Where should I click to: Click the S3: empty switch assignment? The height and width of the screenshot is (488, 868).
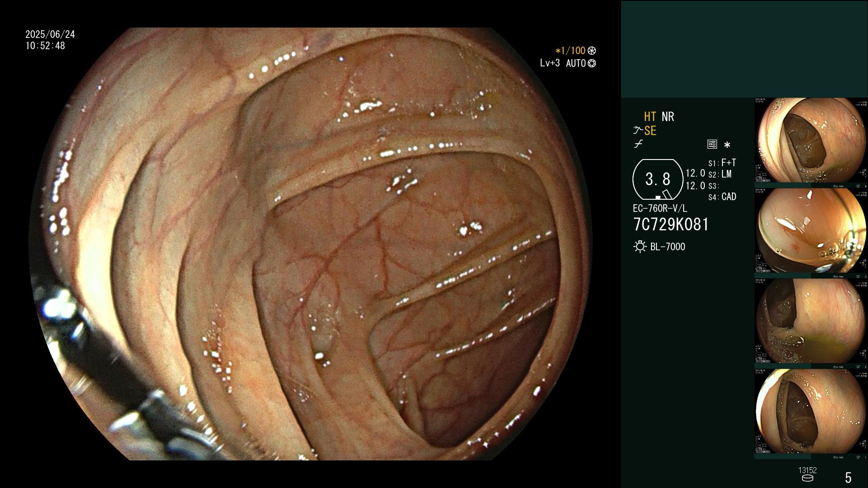pyautogui.click(x=713, y=186)
